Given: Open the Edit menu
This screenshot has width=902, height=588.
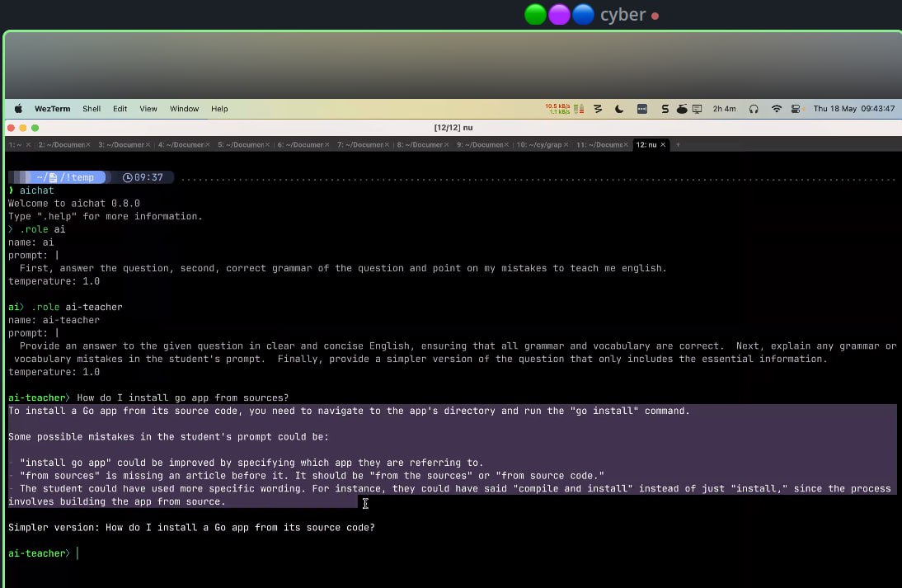Looking at the screenshot, I should (x=120, y=109).
